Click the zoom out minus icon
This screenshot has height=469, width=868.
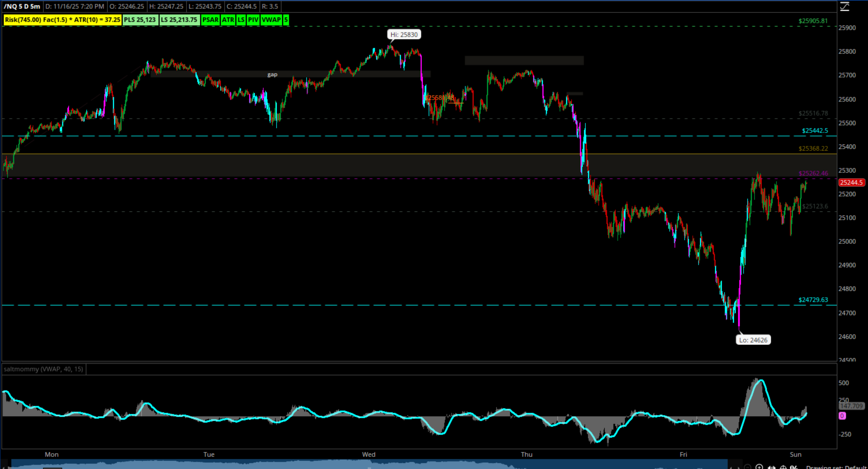click(748, 468)
